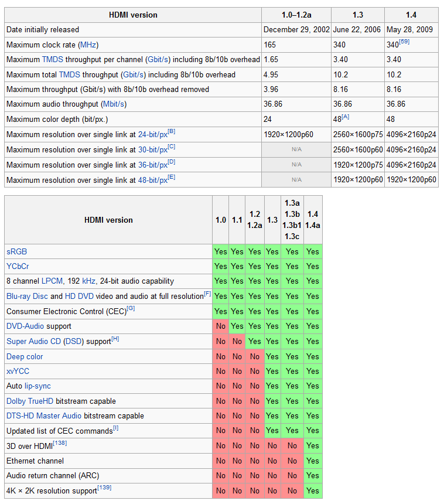Open the lip-sync link
444x504 pixels.
point(37,386)
